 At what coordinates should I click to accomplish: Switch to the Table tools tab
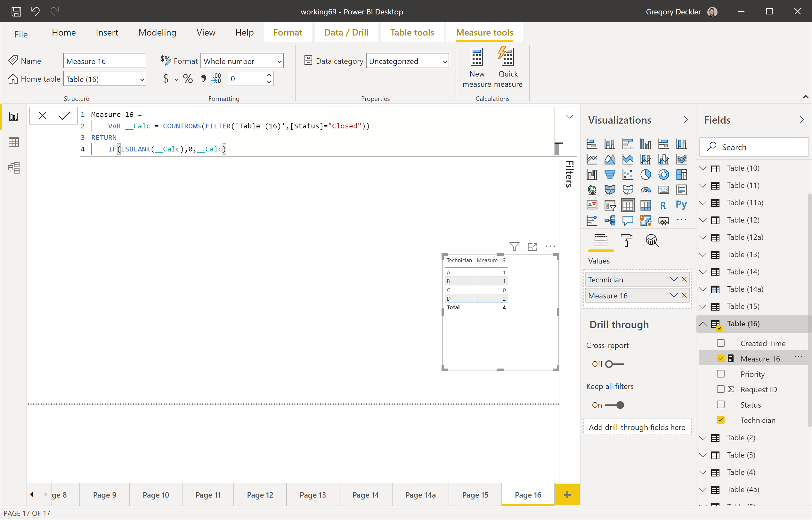point(412,32)
